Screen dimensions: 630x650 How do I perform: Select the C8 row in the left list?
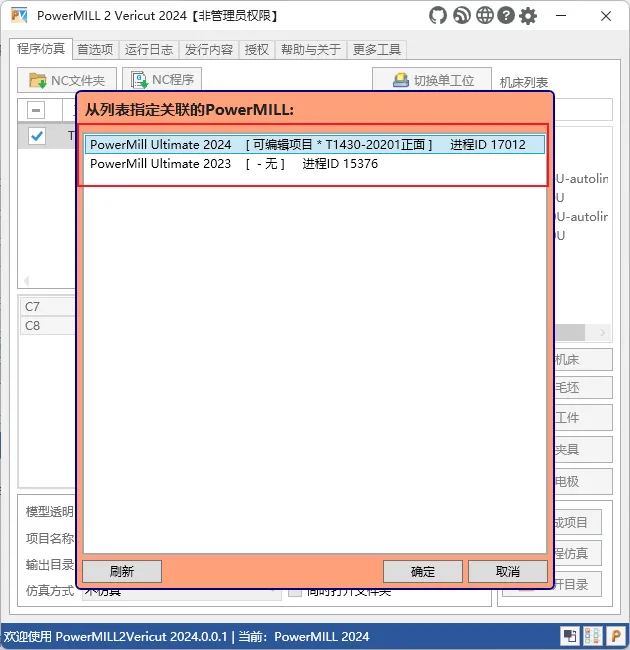pos(48,326)
